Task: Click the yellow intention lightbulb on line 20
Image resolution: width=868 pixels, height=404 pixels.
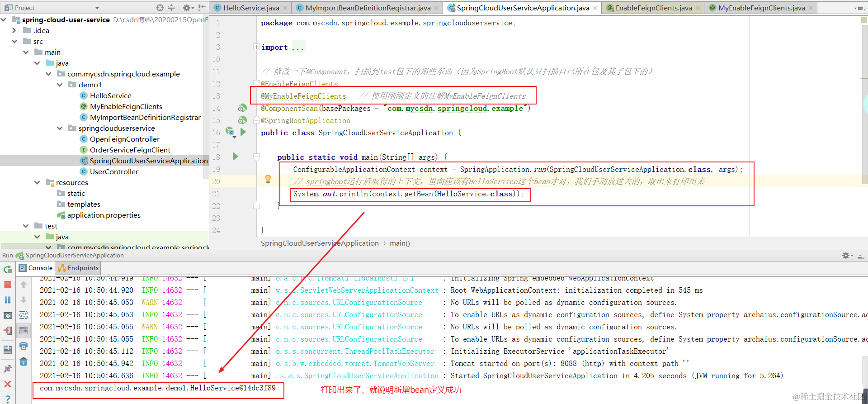Action: 268,179
